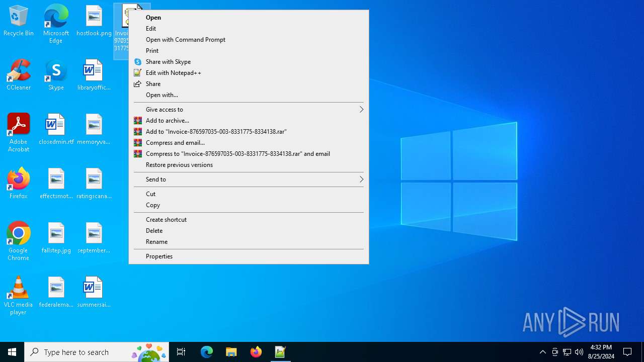This screenshot has height=362, width=644.
Task: Select the ratingscana... image file icon
Action: [x=94, y=184]
